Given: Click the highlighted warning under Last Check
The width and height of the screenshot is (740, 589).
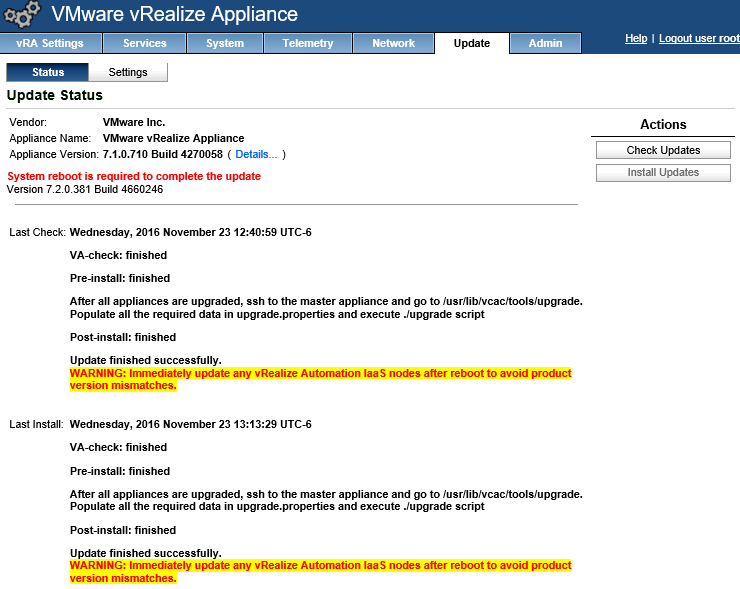Looking at the screenshot, I should tap(320, 379).
